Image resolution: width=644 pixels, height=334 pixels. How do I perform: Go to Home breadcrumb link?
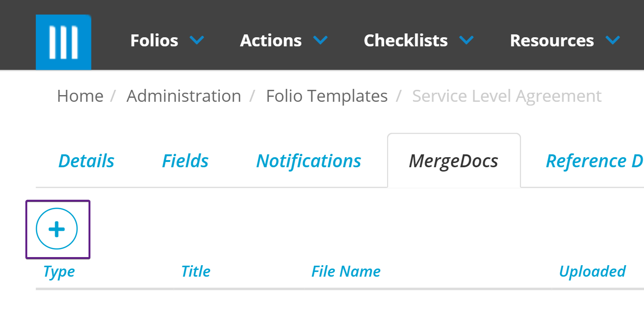[80, 96]
